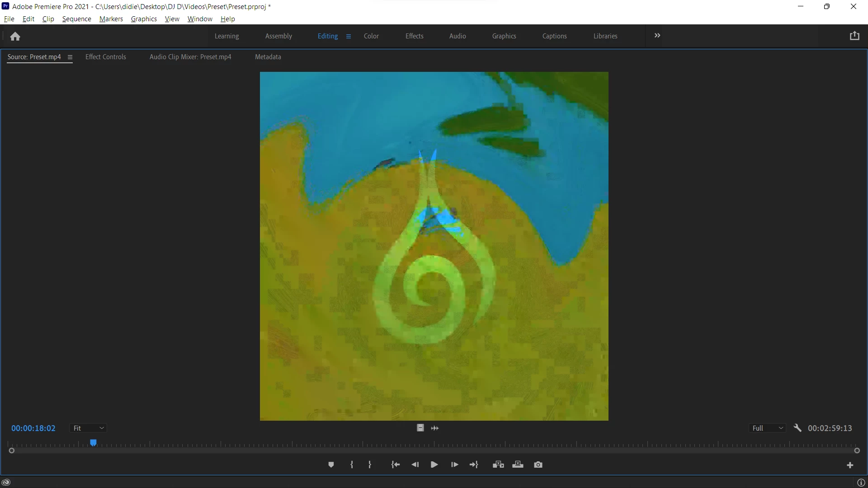Play the Preset.mp4 source clip
This screenshot has height=488, width=868.
coord(434,465)
